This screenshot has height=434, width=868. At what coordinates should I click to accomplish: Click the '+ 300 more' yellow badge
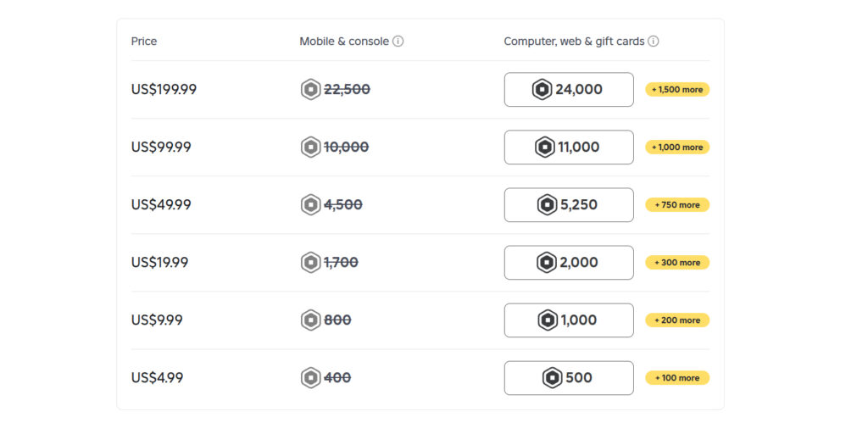[x=677, y=263]
